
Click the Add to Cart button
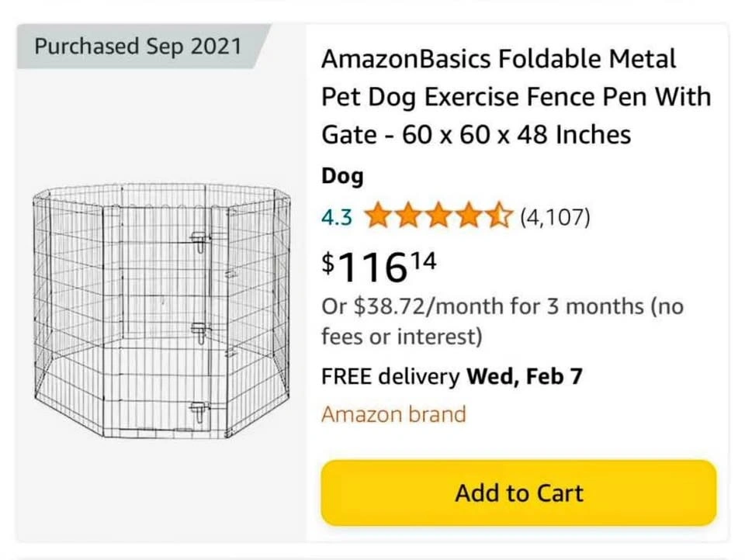click(518, 493)
